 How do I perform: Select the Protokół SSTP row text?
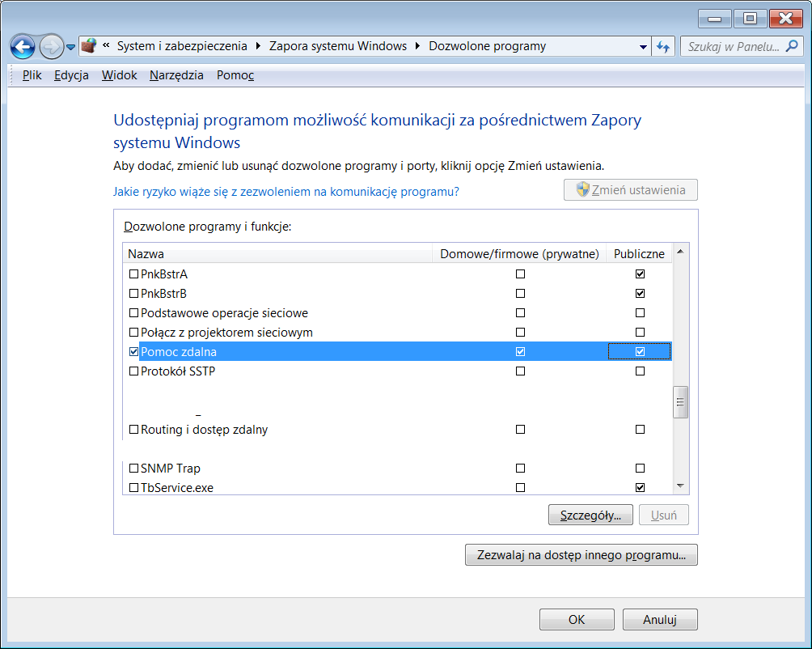tap(178, 371)
